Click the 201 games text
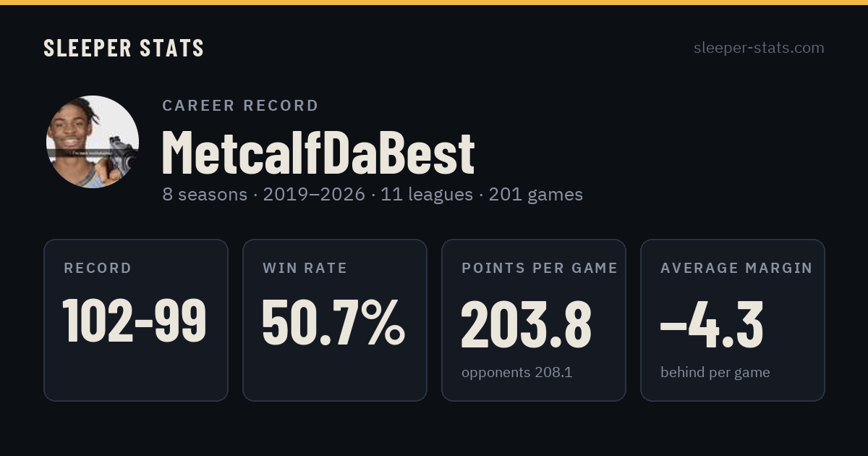Image resolution: width=868 pixels, height=456 pixels. (x=535, y=195)
